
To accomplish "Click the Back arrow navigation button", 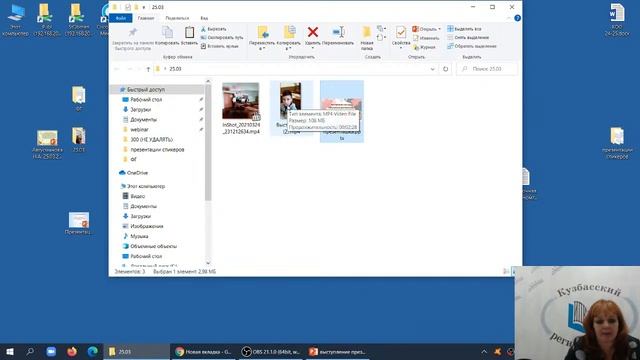I will [117, 69].
